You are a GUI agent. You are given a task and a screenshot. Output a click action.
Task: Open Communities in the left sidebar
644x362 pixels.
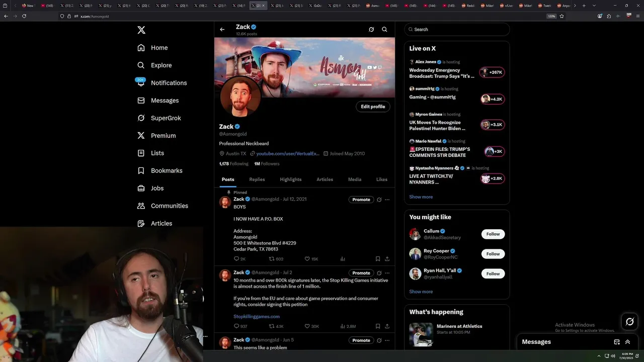(x=163, y=206)
